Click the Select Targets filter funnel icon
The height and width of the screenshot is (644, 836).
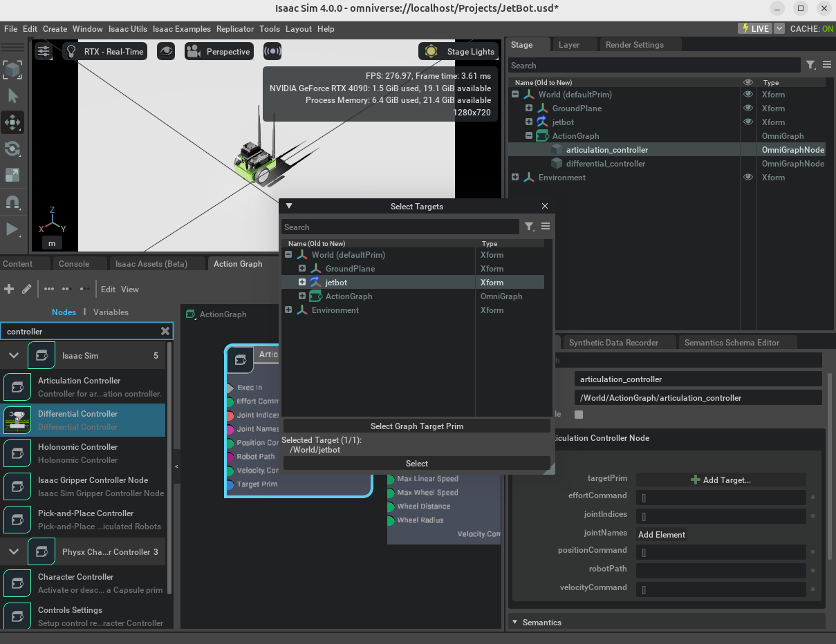click(x=529, y=227)
